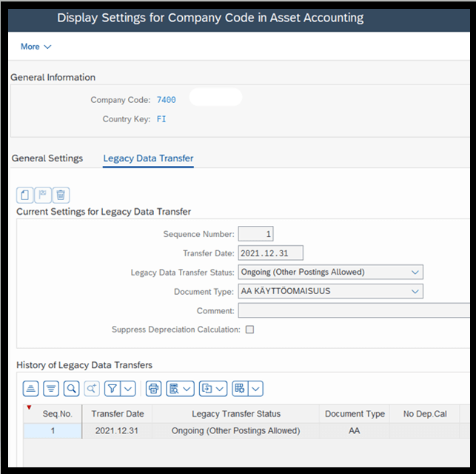Click the flag icon above current settings
The height and width of the screenshot is (474, 476).
[43, 195]
